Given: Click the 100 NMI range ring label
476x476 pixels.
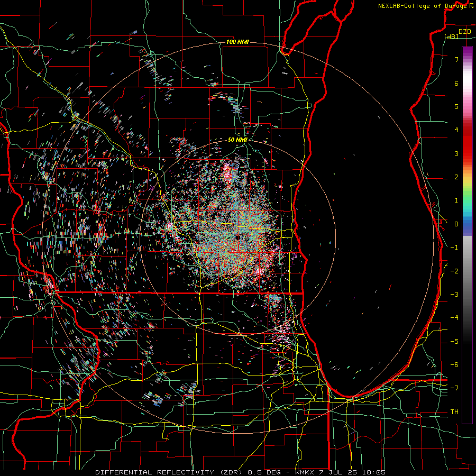Looking at the screenshot, I should coord(237,42).
